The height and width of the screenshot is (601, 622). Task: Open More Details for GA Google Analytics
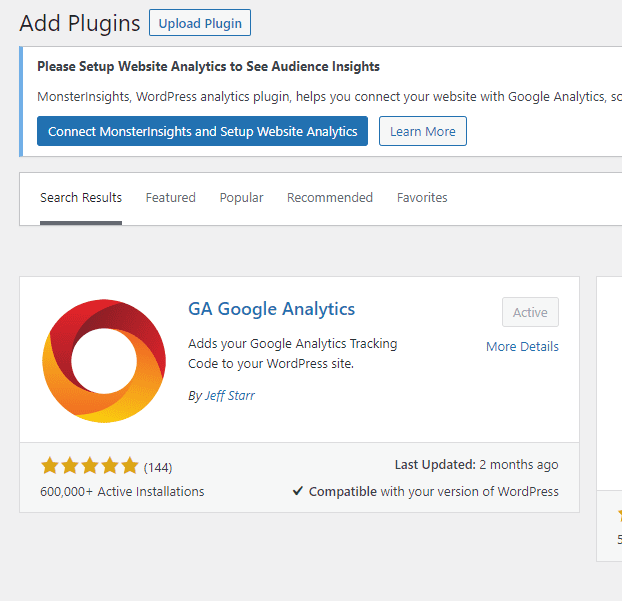[522, 347]
